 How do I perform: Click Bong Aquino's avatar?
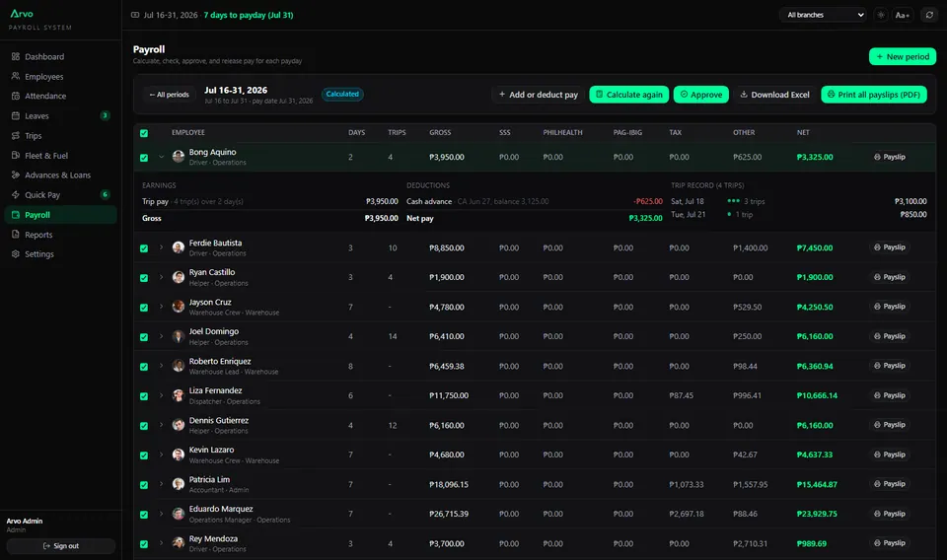[179, 157]
